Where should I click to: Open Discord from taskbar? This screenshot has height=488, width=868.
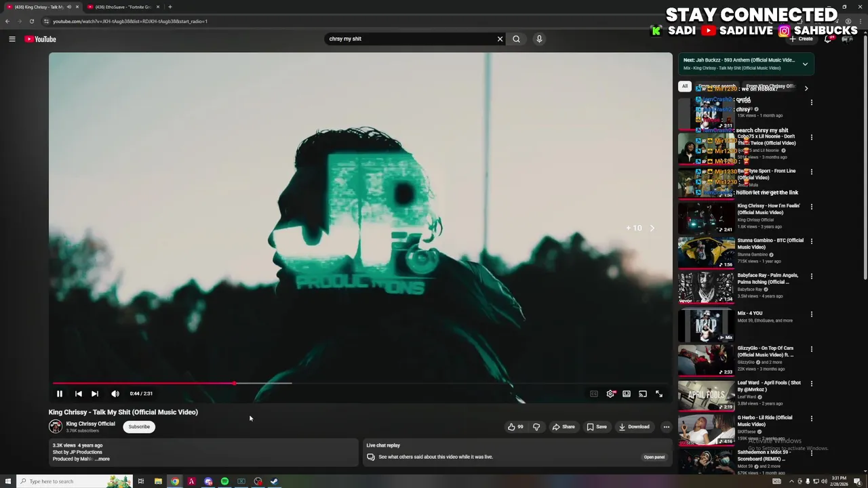208,481
